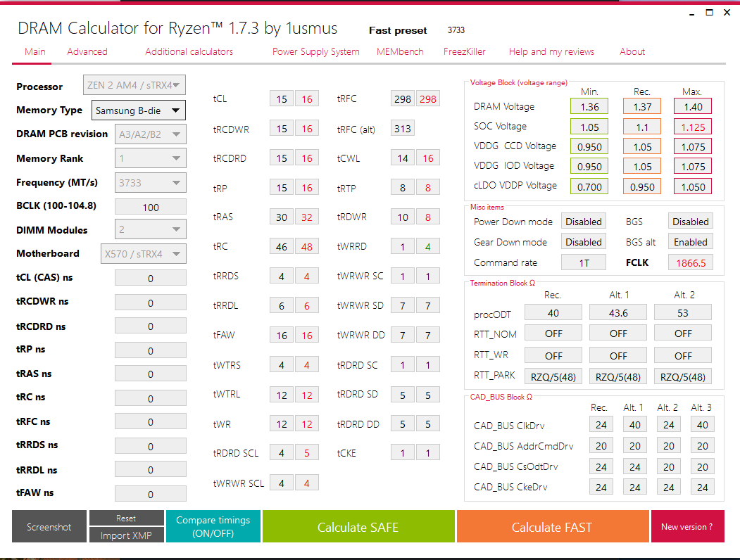
Task: Click the procODT Rec 40 value
Action: (553, 312)
